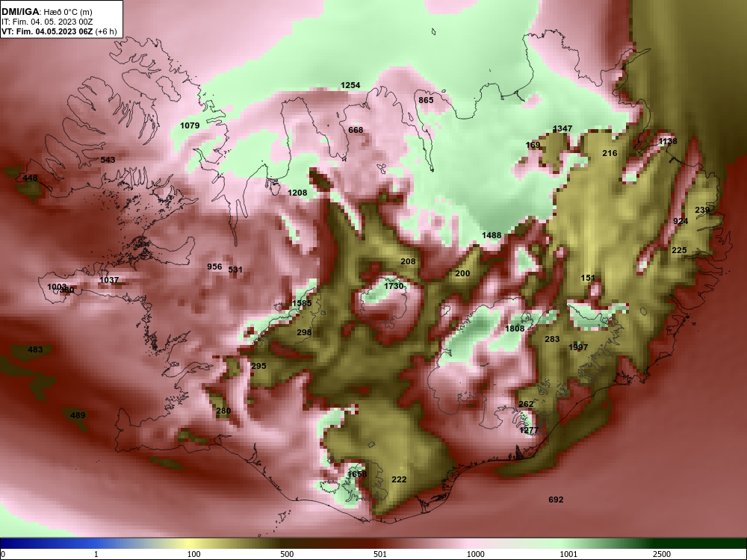Click the 1208 height value
This screenshot has width=747, height=560.
(297, 193)
